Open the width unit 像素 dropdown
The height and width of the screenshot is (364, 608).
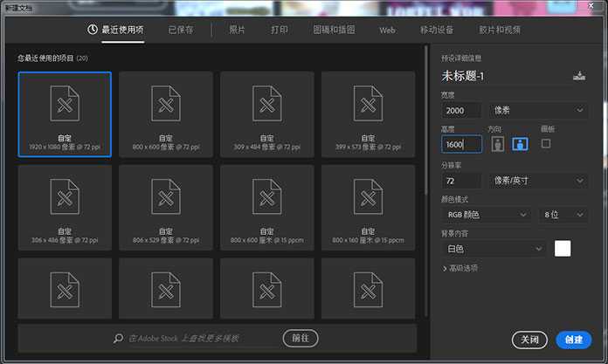pyautogui.click(x=538, y=110)
